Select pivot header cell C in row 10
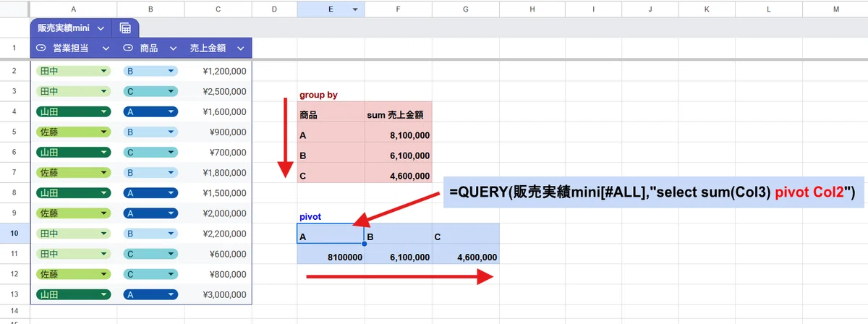 (465, 234)
